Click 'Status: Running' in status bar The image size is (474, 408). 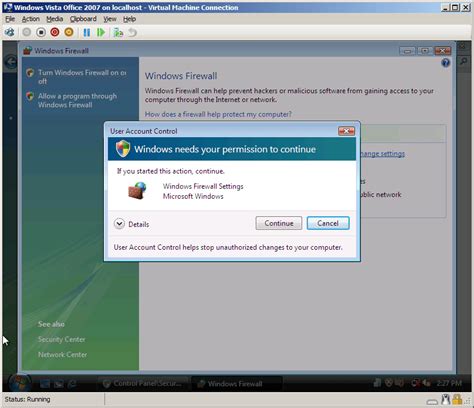coord(27,399)
